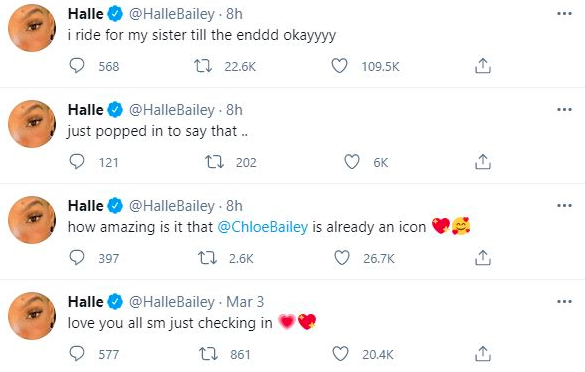Screen dimensions: 585x372
Task: Open more options on the first tweet
Action: [564, 14]
